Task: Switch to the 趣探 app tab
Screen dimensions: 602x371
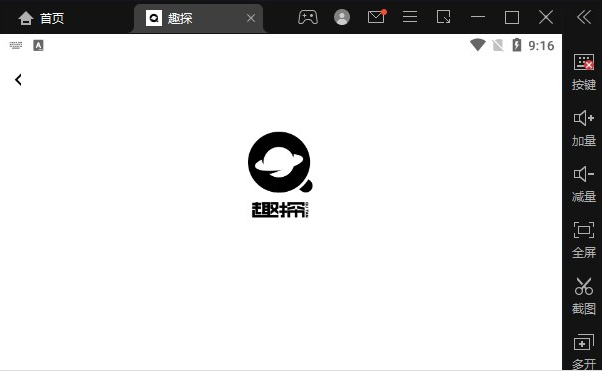Action: click(x=198, y=18)
